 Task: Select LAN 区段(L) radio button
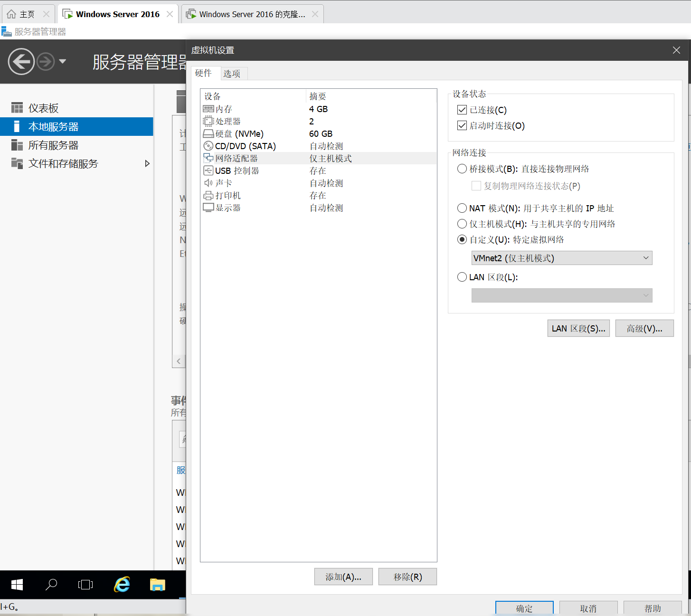462,277
